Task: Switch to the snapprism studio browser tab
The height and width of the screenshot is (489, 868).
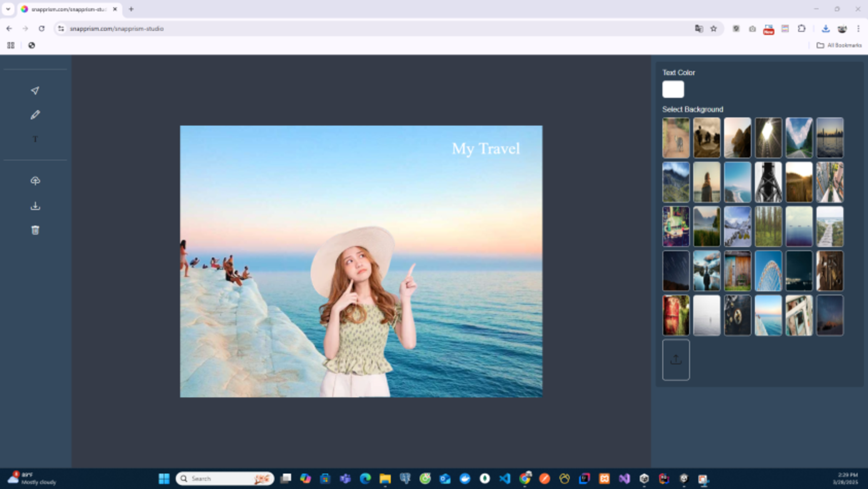Action: pos(69,9)
